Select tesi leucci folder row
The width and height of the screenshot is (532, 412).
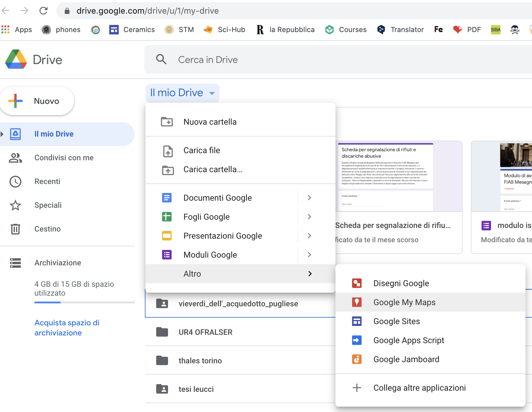(240, 389)
